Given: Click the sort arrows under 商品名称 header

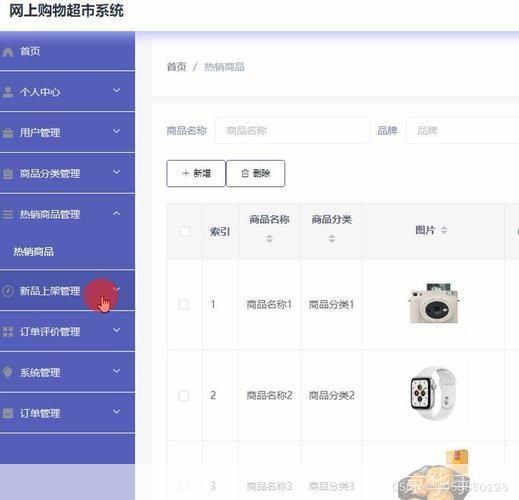Looking at the screenshot, I should [269, 238].
